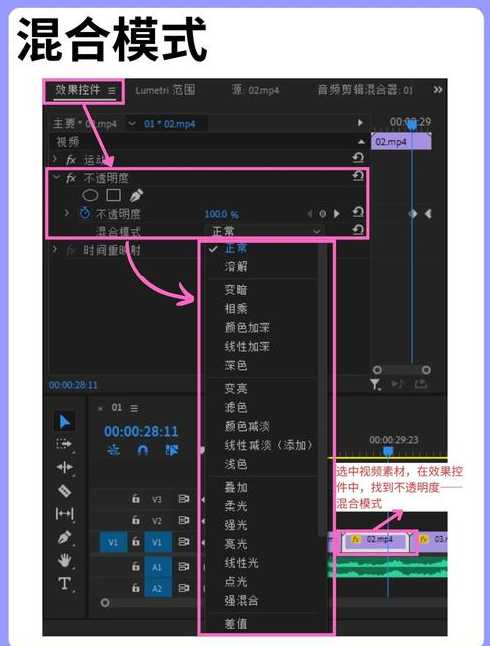The image size is (490, 646).
Task: Select the Selection arrow tool
Action: [x=65, y=422]
